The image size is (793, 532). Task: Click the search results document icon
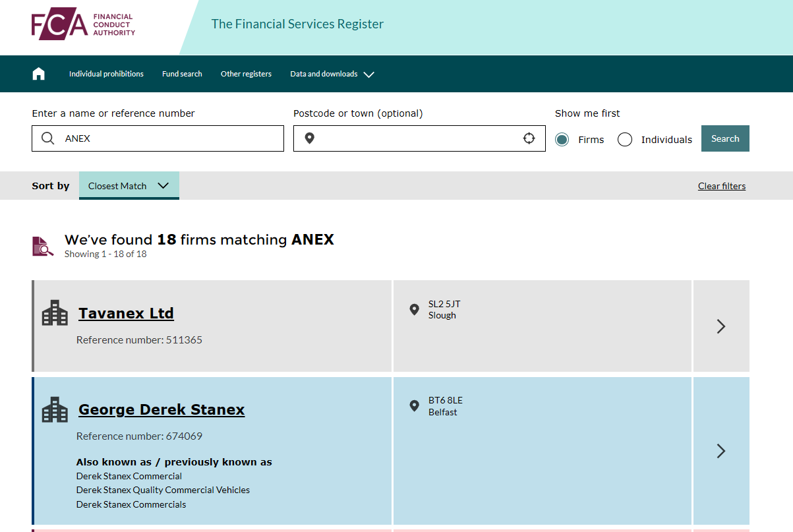click(43, 246)
